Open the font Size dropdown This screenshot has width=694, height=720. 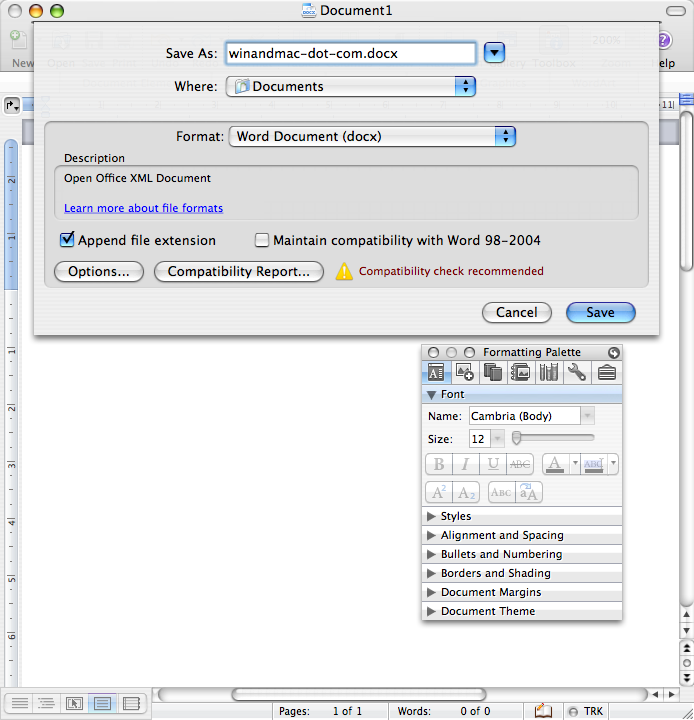click(x=497, y=439)
